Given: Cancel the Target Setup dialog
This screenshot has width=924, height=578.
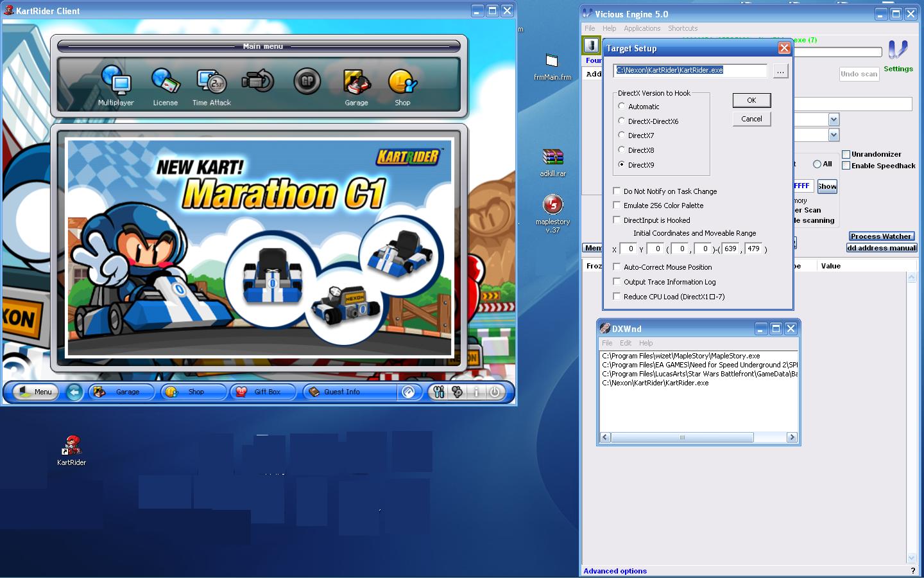Looking at the screenshot, I should coord(751,119).
